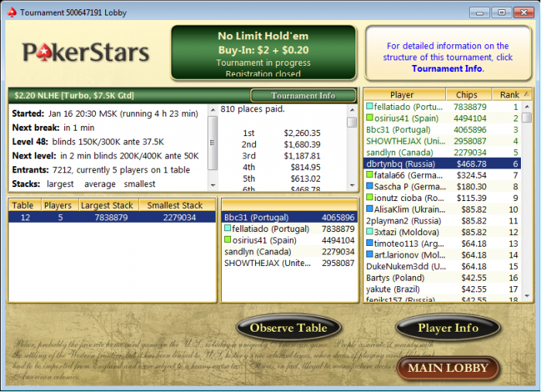Click the player ranking scrollbar thumb
Image resolution: width=541 pixels, height=392 pixels.
click(527, 118)
